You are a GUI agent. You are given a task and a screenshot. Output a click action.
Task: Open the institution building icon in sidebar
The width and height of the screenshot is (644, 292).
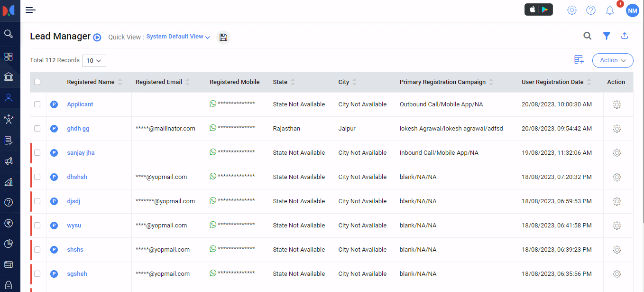[9, 77]
